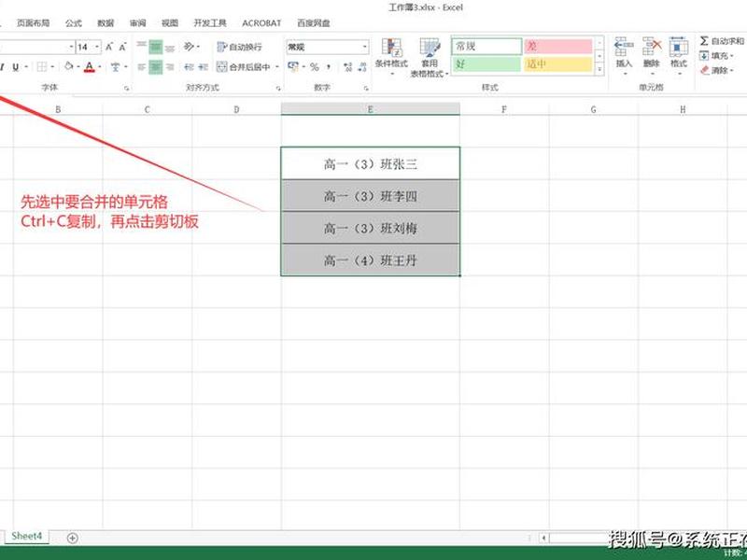Click 自动求和 AutoSum button
Image resolution: width=747 pixels, height=560 pixels.
(722, 41)
